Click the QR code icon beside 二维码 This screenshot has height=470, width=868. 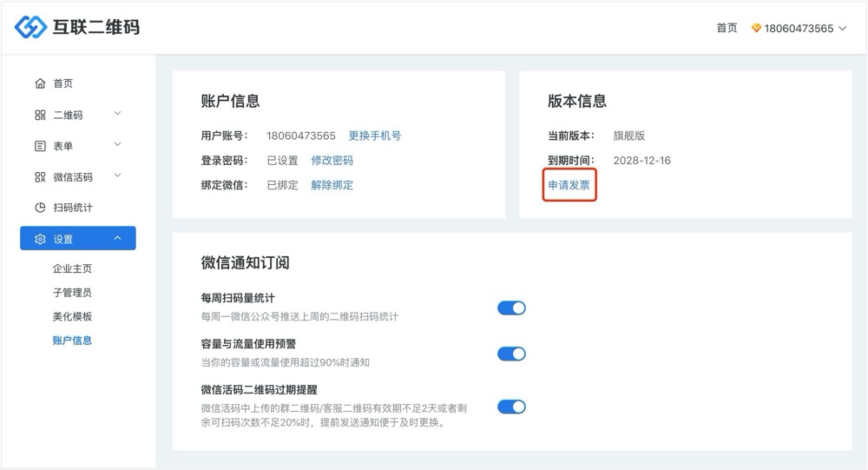pyautogui.click(x=40, y=116)
